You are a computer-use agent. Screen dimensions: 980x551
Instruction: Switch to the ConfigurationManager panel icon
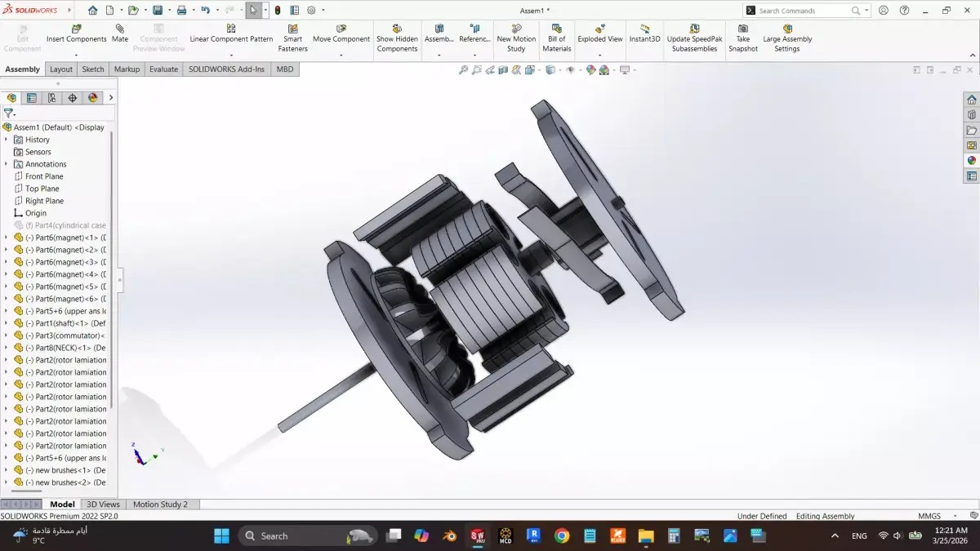coord(51,97)
